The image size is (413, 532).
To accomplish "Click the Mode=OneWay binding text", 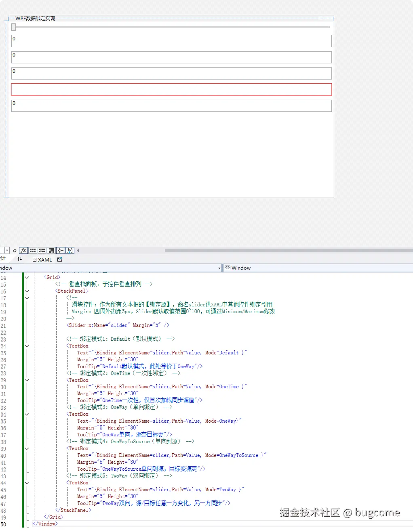I will (221, 421).
